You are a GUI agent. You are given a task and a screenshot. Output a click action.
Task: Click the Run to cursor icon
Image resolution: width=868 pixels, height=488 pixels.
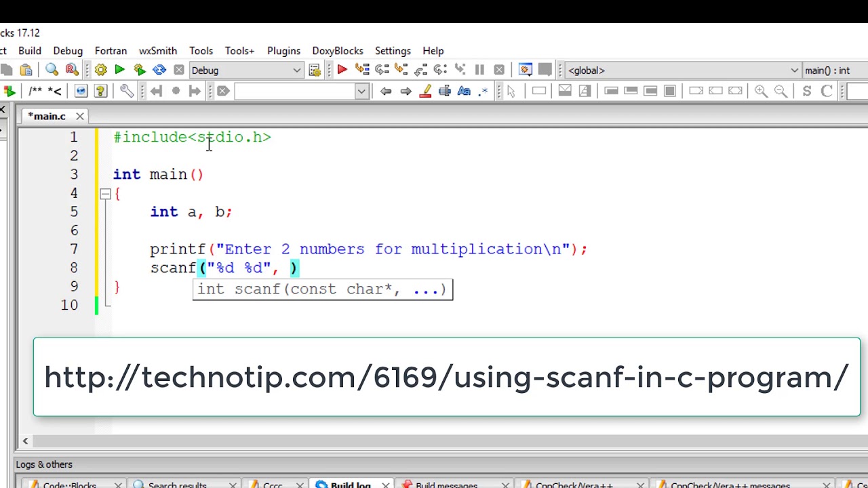point(362,70)
